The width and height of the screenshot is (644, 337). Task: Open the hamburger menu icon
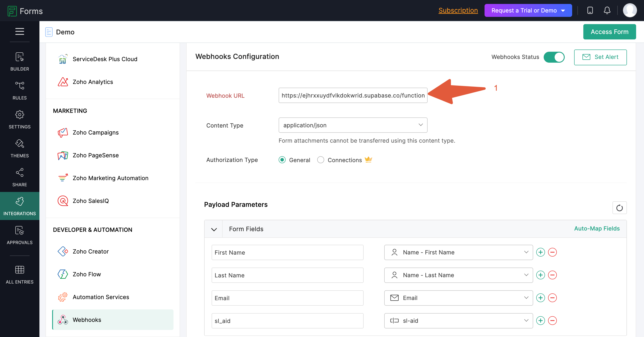19,31
